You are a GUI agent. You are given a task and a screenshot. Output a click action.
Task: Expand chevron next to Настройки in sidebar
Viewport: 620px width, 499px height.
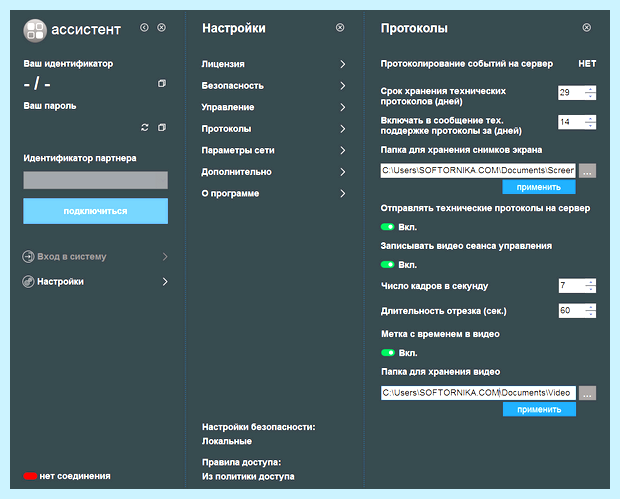click(165, 282)
